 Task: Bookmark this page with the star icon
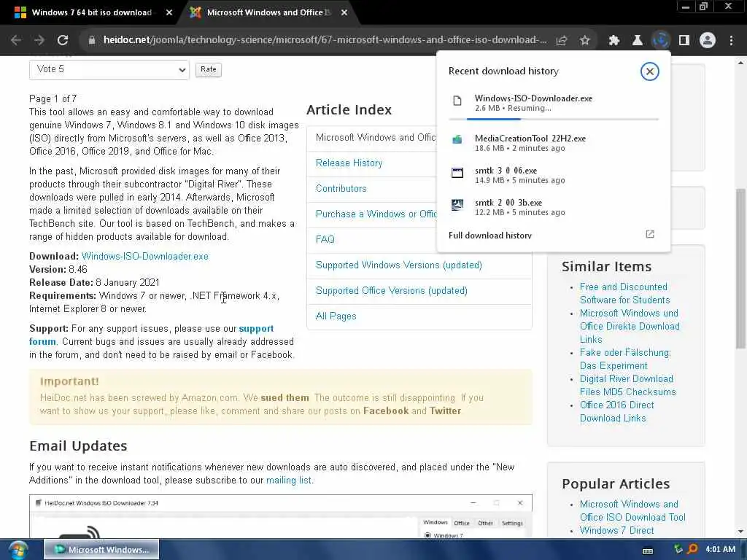point(585,41)
